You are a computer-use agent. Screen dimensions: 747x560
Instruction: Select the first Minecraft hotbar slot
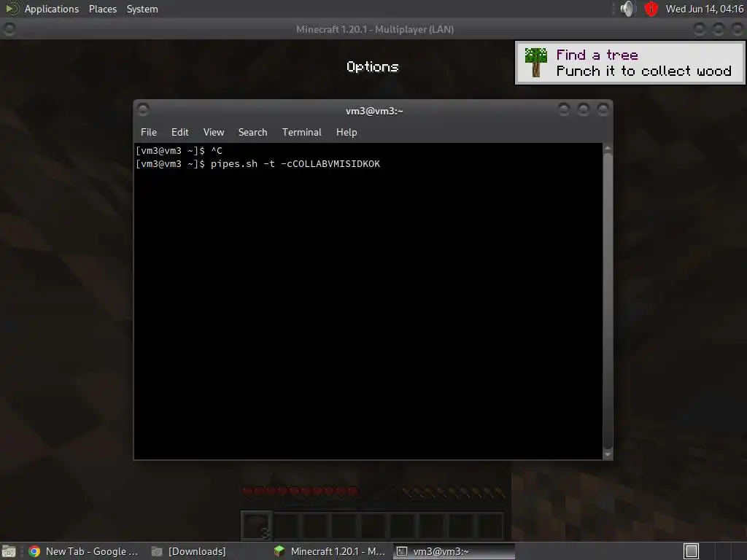(x=257, y=525)
